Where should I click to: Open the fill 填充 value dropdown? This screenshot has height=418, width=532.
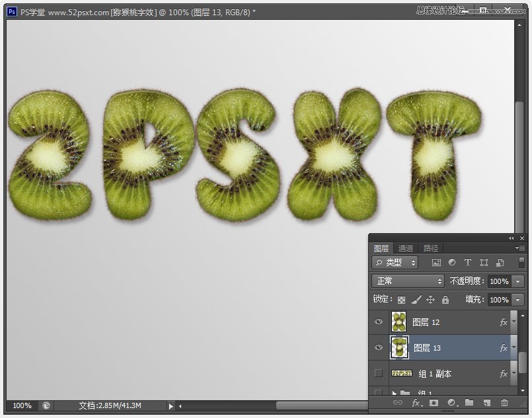pyautogui.click(x=517, y=300)
